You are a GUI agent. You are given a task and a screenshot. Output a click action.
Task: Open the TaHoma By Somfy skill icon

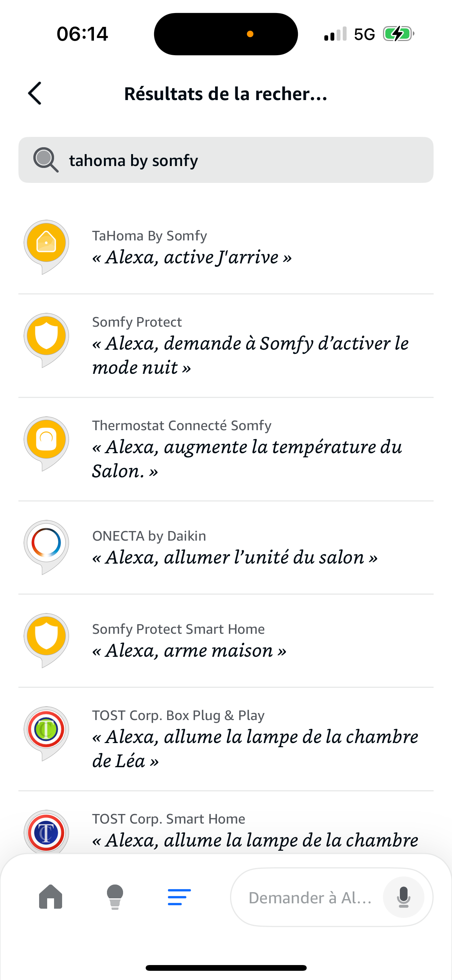(46, 245)
